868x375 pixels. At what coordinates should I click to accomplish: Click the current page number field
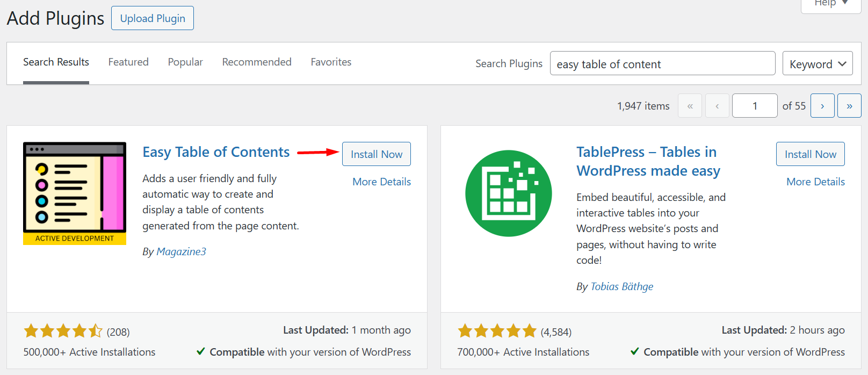click(755, 106)
